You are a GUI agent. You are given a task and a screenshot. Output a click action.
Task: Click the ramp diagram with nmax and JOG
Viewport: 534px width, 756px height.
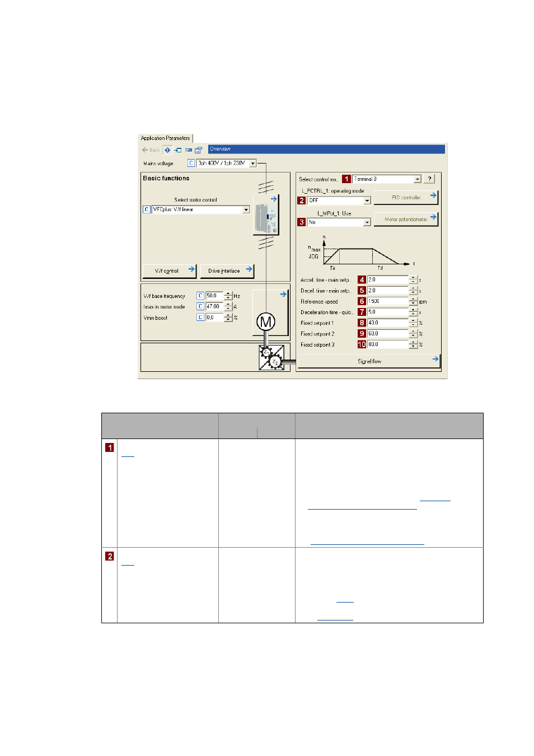tap(361, 253)
